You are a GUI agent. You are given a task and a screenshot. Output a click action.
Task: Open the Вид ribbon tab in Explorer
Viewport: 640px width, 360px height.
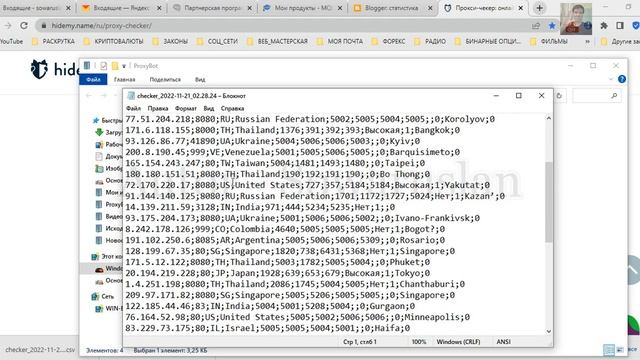[x=200, y=80]
